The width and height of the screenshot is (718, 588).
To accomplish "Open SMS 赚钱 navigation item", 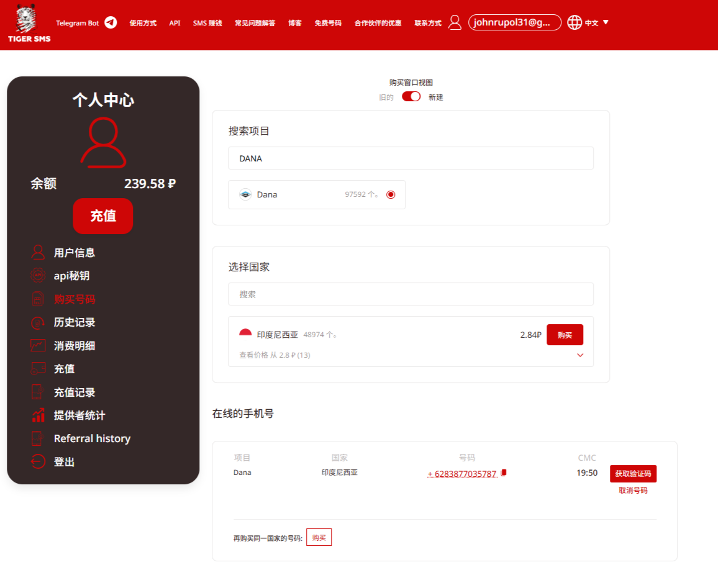I will [x=207, y=23].
